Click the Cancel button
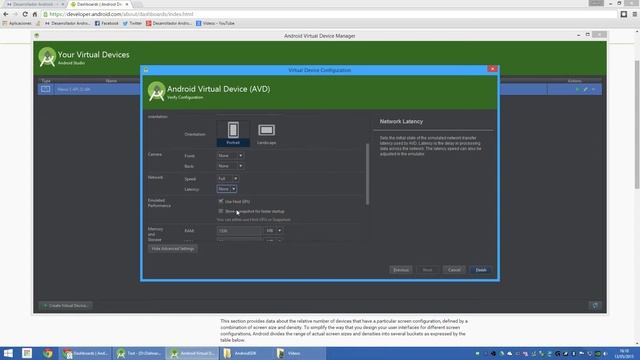 [454, 270]
